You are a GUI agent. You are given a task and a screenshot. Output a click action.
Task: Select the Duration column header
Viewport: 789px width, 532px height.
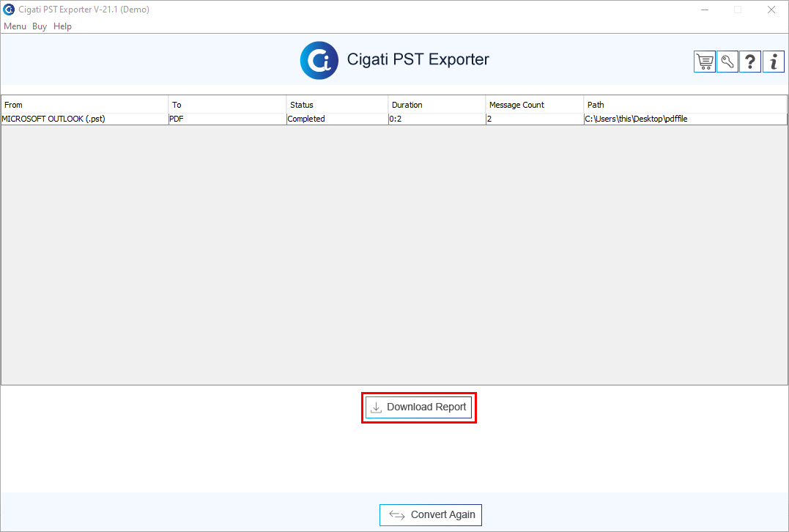(x=437, y=105)
